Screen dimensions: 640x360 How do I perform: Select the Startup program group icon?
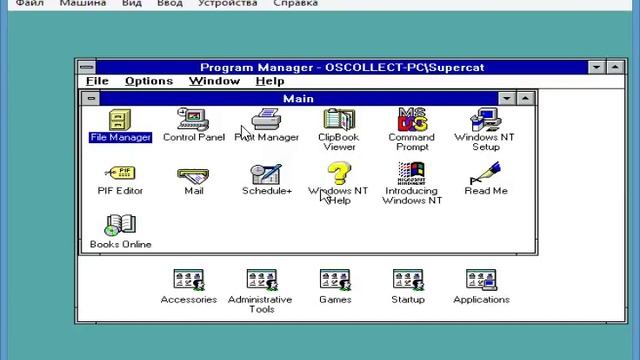click(408, 280)
